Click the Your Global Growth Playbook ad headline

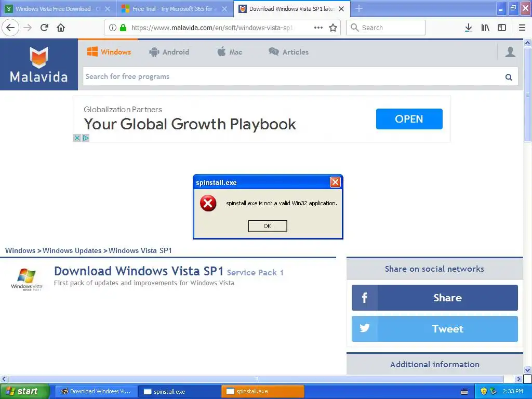click(x=190, y=124)
